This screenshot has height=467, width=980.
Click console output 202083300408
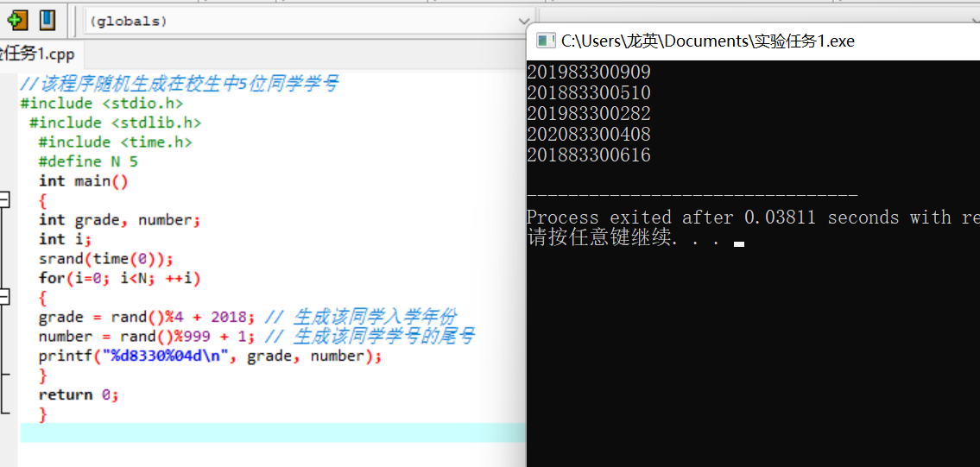click(589, 135)
